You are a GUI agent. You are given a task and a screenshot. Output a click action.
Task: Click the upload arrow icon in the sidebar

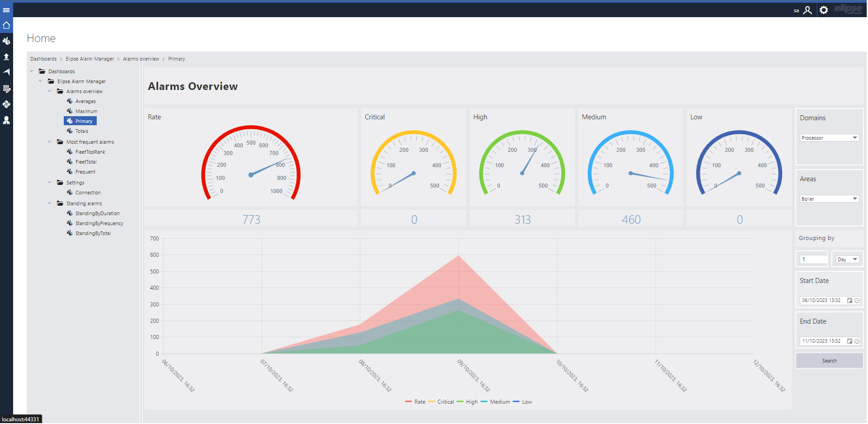(x=6, y=57)
